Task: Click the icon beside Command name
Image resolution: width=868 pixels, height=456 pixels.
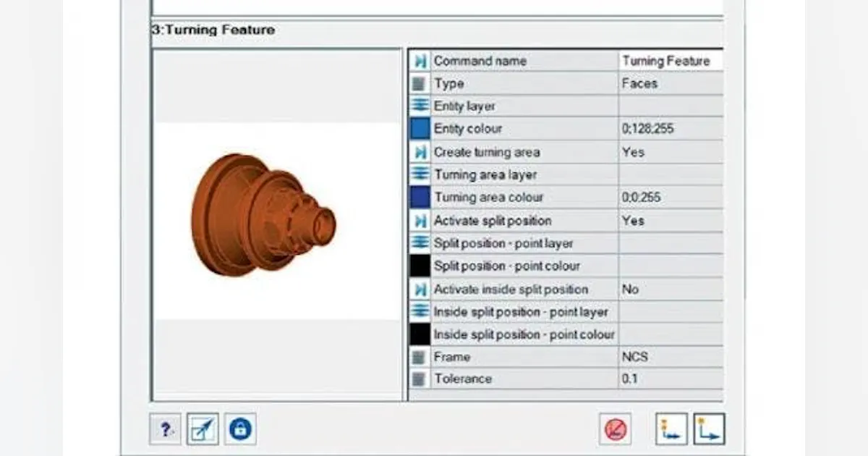Action: 420,61
